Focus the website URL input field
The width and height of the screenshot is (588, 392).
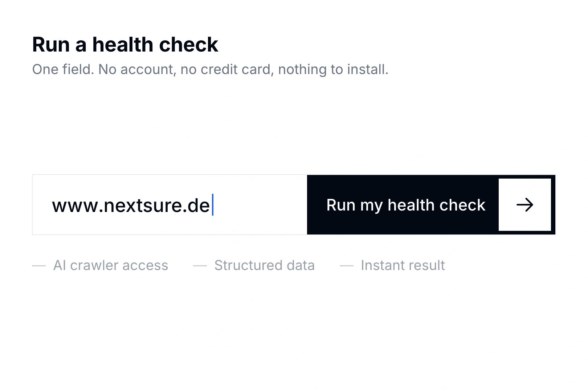pos(170,205)
